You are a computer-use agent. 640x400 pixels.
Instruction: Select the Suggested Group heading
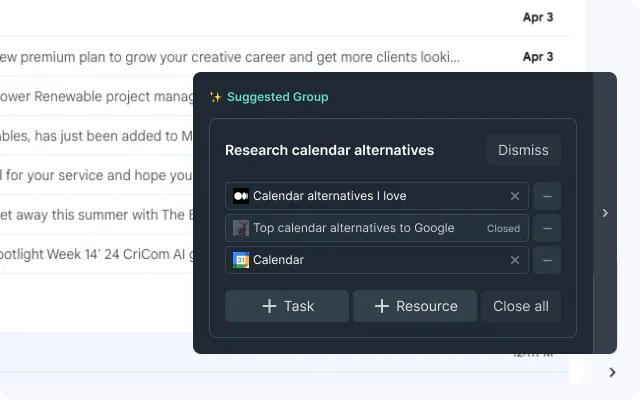(x=278, y=97)
